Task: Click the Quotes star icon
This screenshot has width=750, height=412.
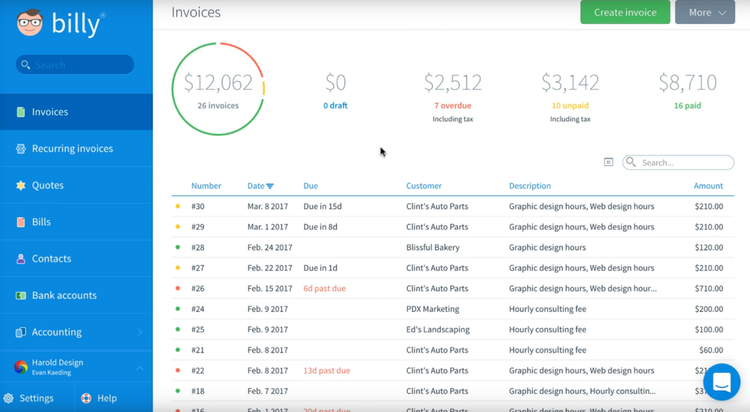Action: 21,185
